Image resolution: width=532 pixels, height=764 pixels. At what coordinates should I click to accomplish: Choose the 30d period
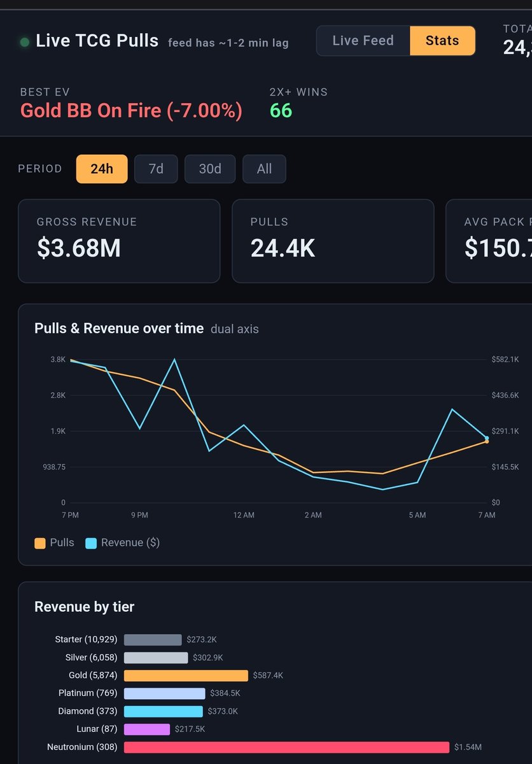coord(210,169)
